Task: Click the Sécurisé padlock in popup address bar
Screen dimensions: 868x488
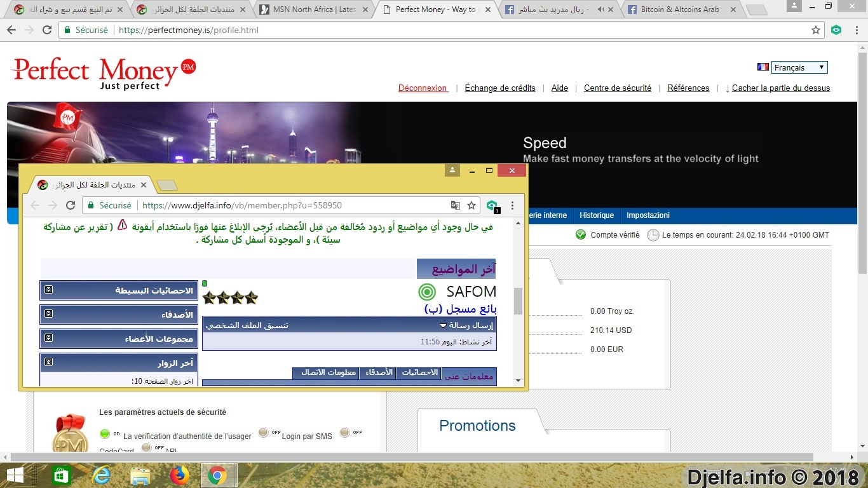Action: [91, 205]
